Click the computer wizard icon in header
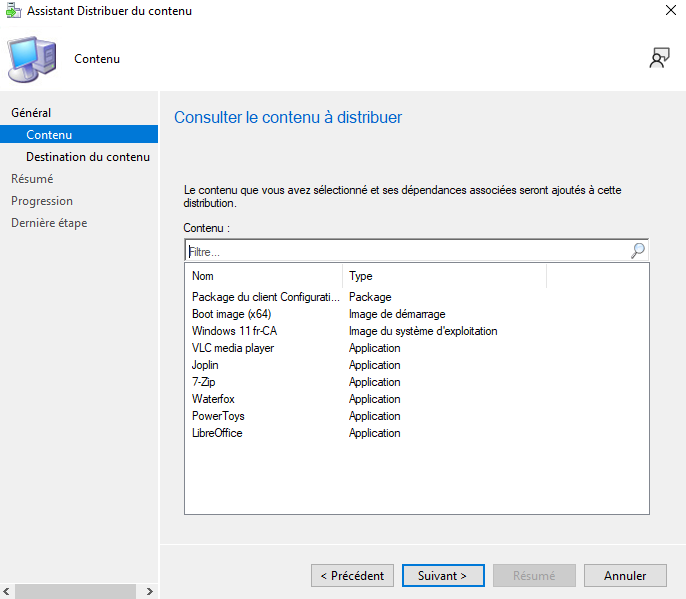 pos(32,59)
